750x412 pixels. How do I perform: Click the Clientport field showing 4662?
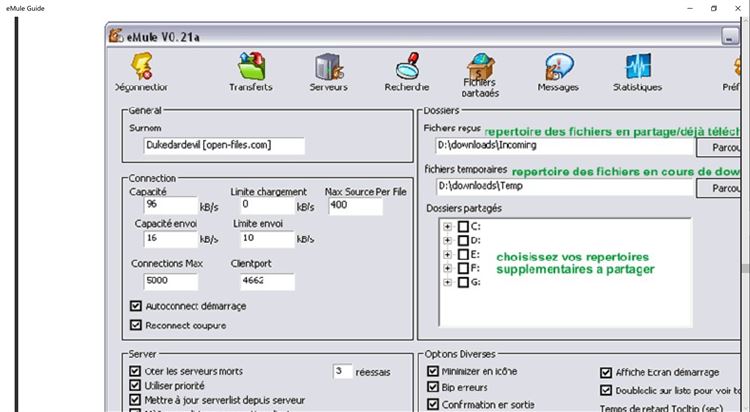(267, 281)
